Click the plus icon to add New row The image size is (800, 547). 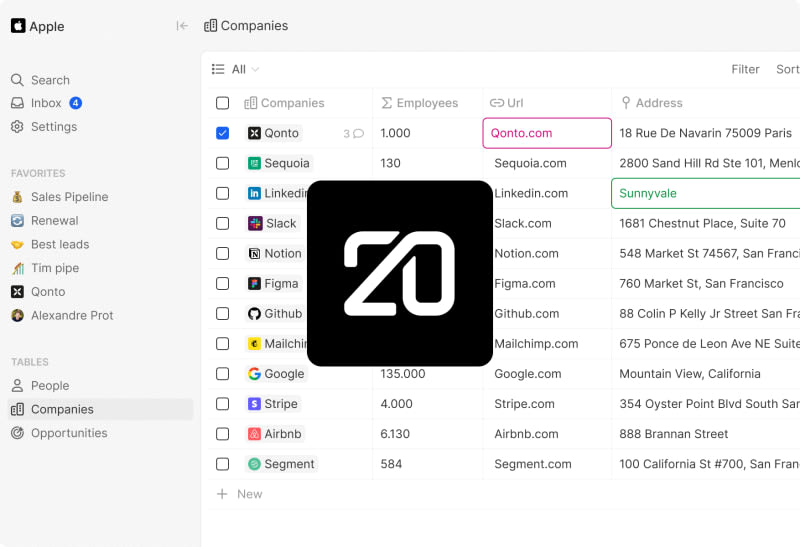222,494
